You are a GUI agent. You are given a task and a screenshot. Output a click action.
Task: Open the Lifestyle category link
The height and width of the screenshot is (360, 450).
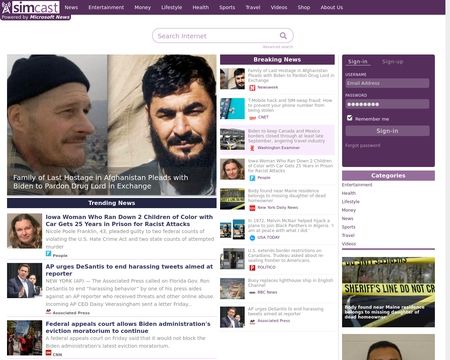point(351,202)
